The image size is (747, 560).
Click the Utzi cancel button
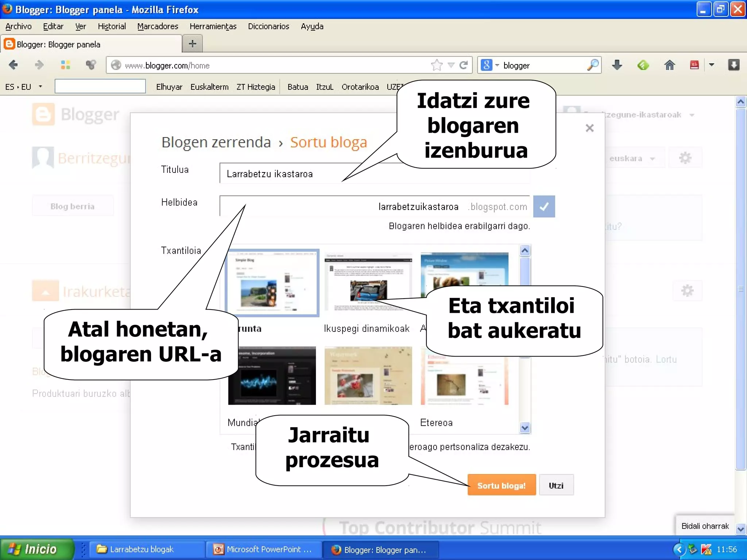click(556, 485)
